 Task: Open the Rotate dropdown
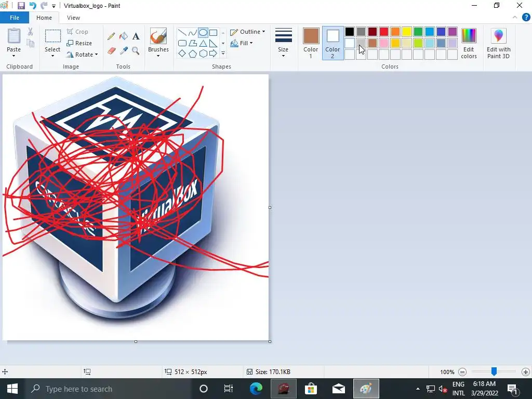[x=82, y=54]
